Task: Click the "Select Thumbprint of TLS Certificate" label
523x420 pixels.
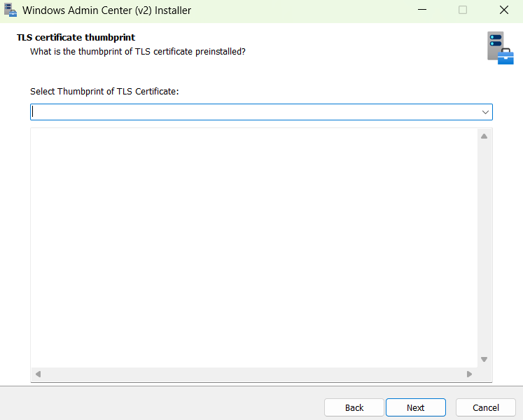Action: pos(104,92)
